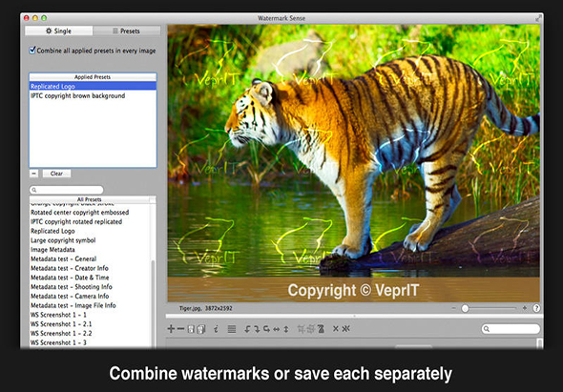The height and width of the screenshot is (392, 563).
Task: Select IPTC copyright rotated replicated preset
Action: pyautogui.click(x=90, y=221)
